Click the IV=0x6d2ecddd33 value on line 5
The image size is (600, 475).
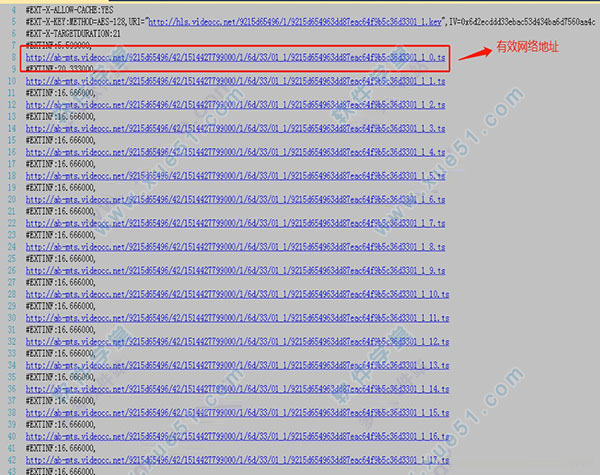pos(522,22)
